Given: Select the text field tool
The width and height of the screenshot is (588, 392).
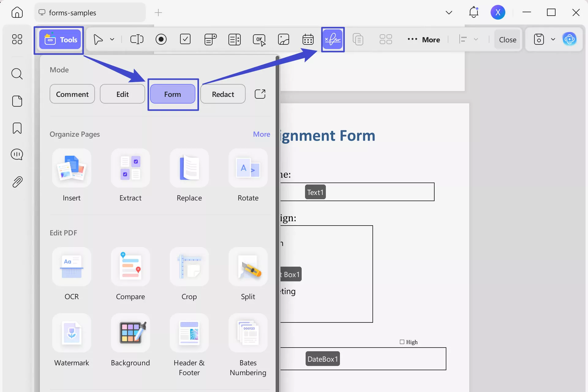Looking at the screenshot, I should pyautogui.click(x=136, y=39).
